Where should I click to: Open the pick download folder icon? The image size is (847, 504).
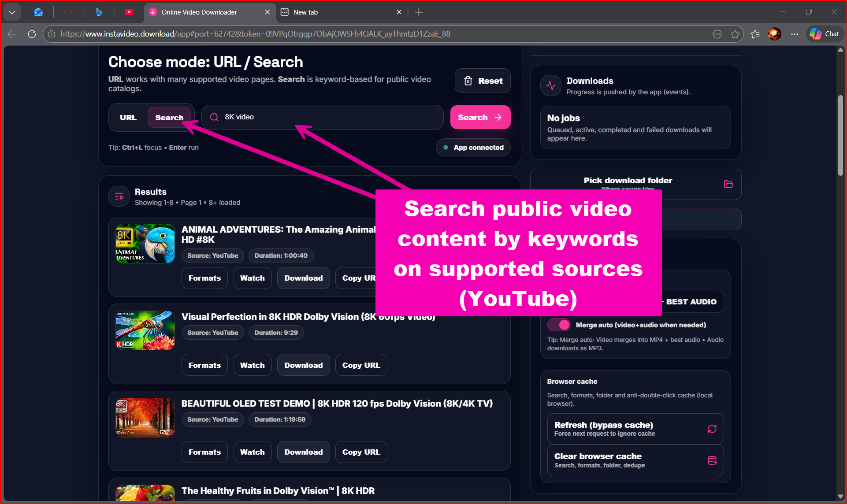click(728, 184)
